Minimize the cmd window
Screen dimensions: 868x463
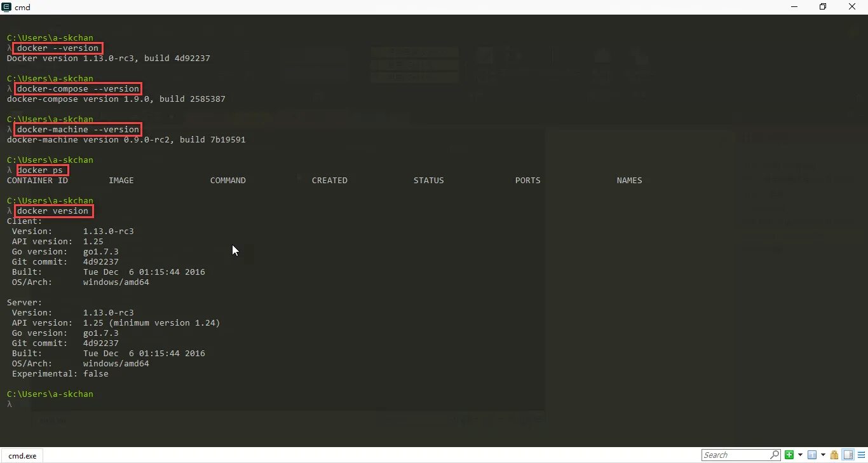(794, 7)
